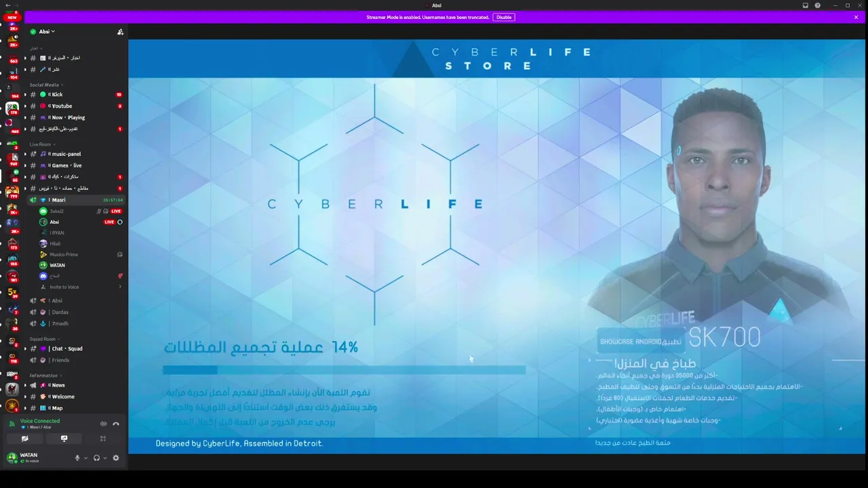The width and height of the screenshot is (868, 488).
Task: Open the News announcement channel
Action: (x=75, y=385)
